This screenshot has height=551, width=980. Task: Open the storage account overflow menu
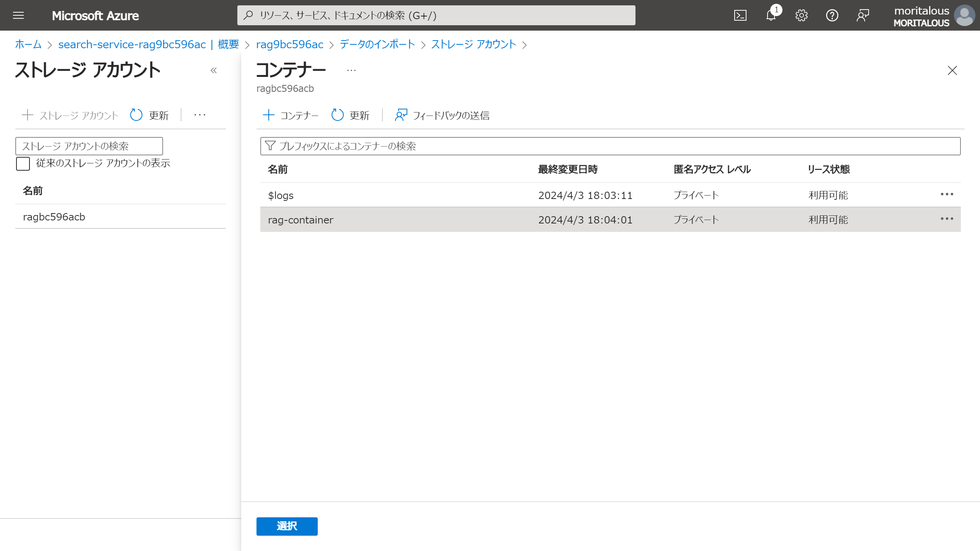click(x=199, y=115)
